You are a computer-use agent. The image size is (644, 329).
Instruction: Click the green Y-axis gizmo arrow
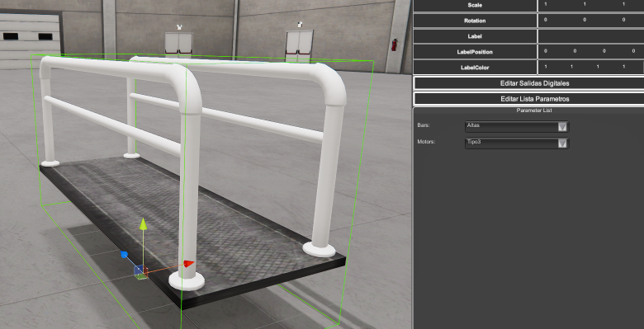pos(143,224)
